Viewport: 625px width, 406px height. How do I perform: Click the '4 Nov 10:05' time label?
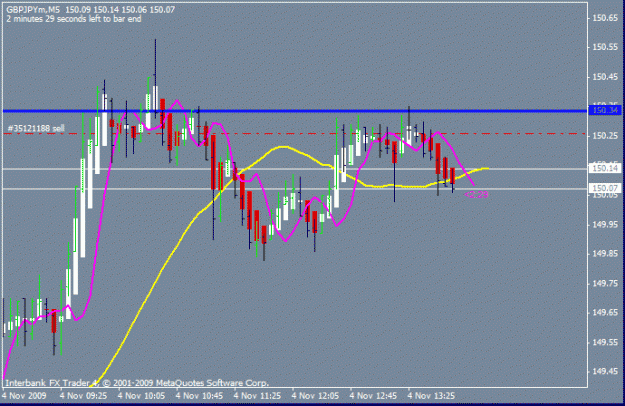pyautogui.click(x=142, y=396)
